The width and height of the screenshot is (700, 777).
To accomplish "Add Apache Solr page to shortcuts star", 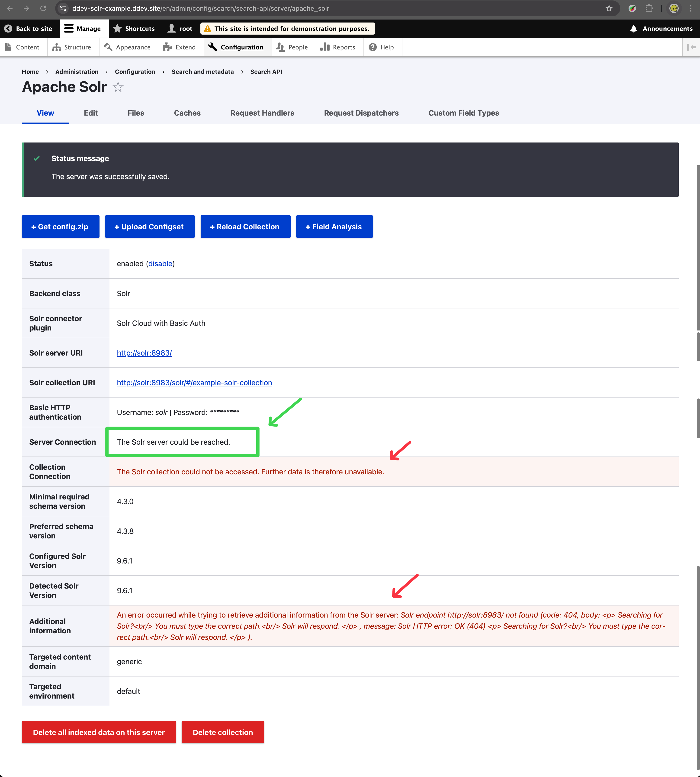I will click(118, 87).
